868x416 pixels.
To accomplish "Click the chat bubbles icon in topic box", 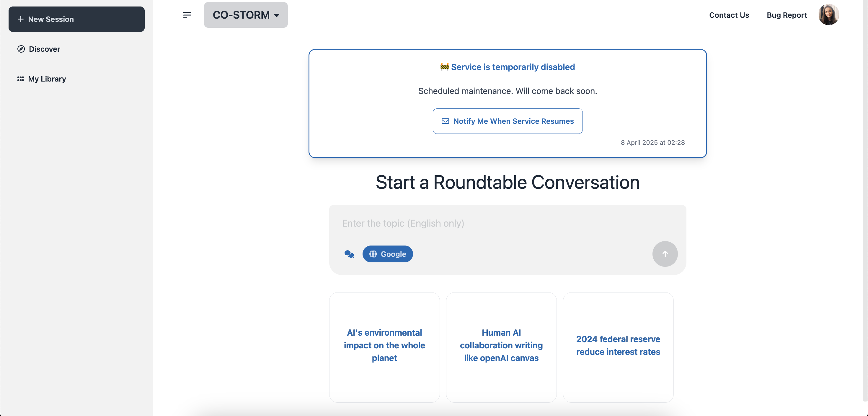I will tap(349, 254).
